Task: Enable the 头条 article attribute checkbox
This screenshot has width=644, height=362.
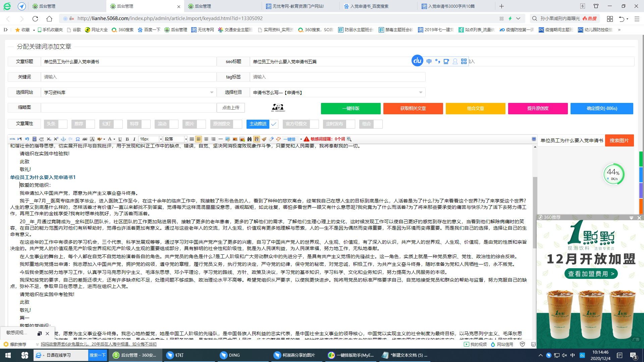Action: pos(63,124)
